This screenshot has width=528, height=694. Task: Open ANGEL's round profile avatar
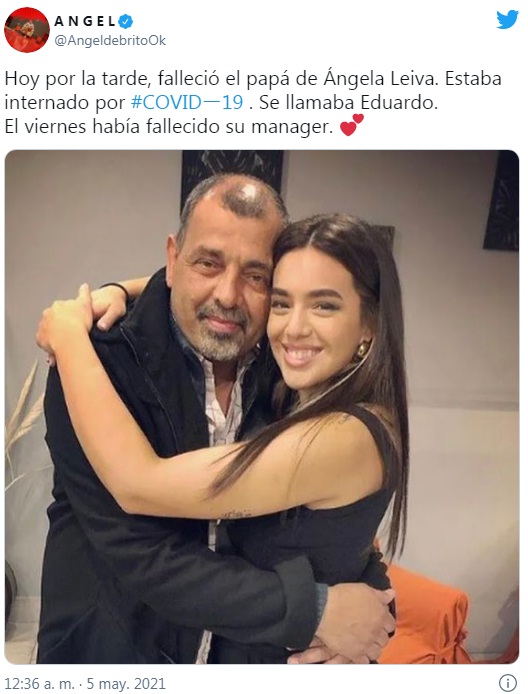click(x=27, y=30)
